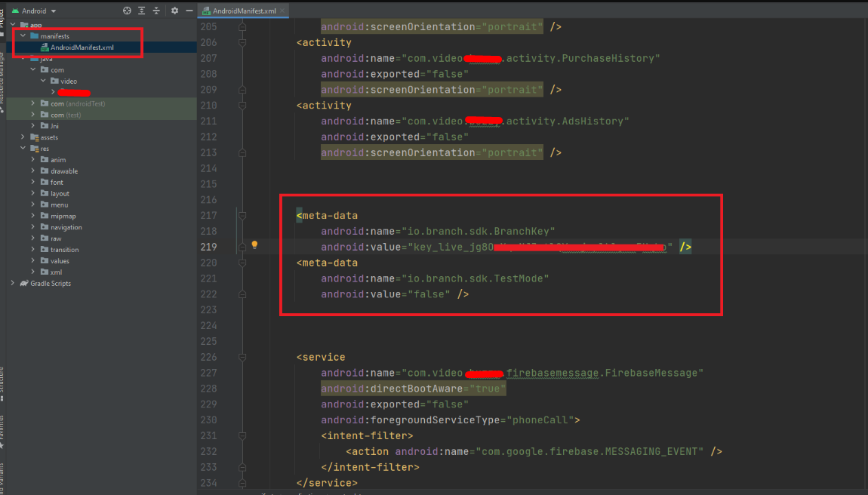Image resolution: width=868 pixels, height=495 pixels.
Task: Expand the Gradle Scripts node
Action: coord(13,284)
